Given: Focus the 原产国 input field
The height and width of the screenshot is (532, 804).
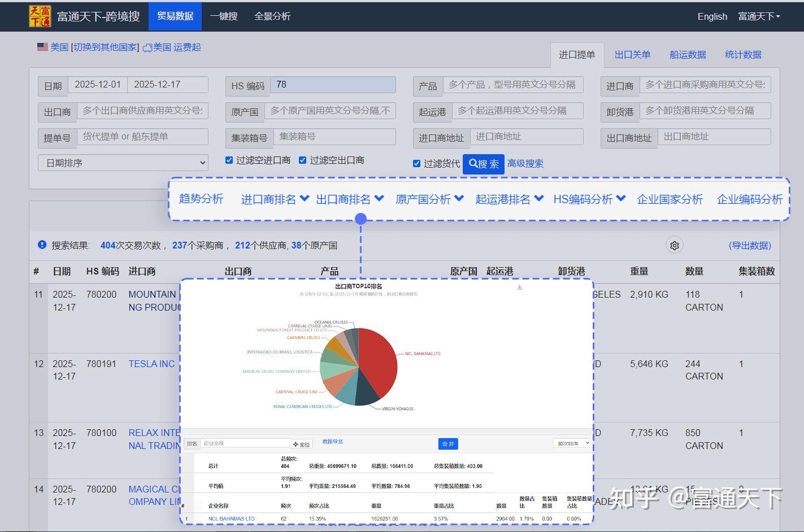Looking at the screenshot, I should tap(330, 111).
